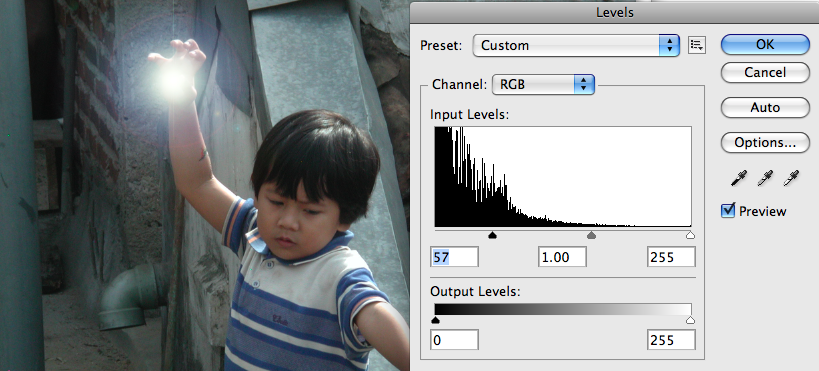Toggle the Preview checkbox
The height and width of the screenshot is (371, 819).
728,211
